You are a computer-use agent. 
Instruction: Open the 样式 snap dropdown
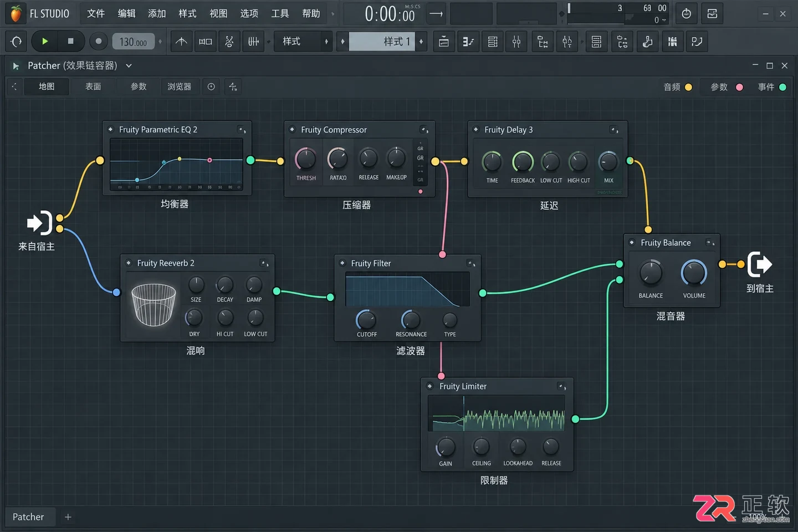[x=303, y=42]
